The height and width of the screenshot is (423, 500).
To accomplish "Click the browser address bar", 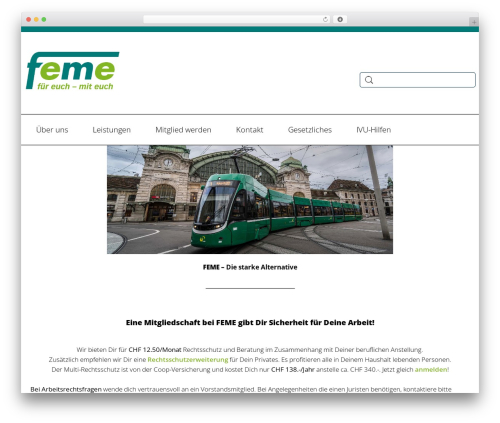I will 237,19.
